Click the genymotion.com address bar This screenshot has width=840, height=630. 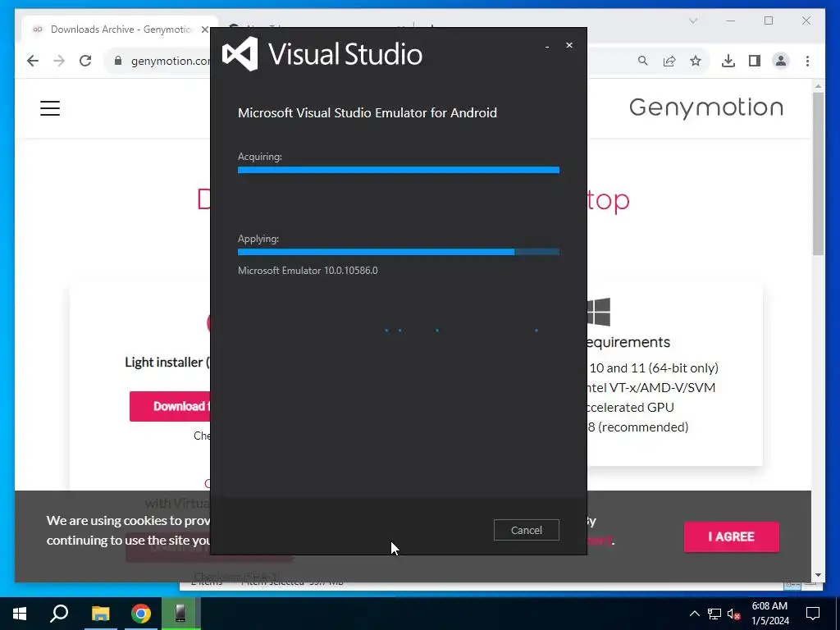pos(171,61)
